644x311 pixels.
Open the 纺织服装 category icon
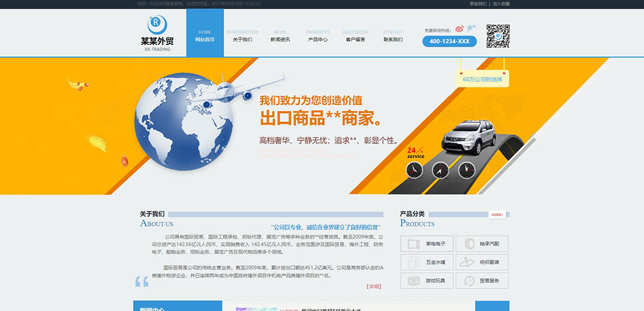(469, 262)
